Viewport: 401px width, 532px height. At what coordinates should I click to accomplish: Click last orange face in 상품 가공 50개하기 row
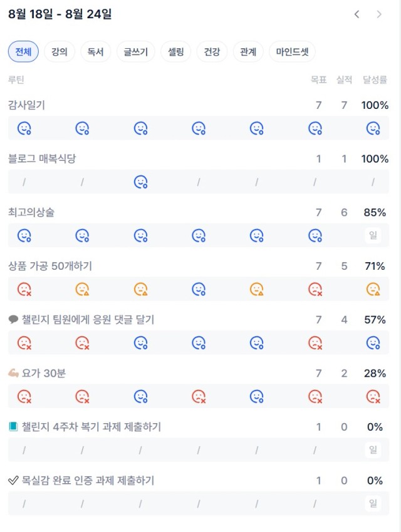(x=373, y=289)
